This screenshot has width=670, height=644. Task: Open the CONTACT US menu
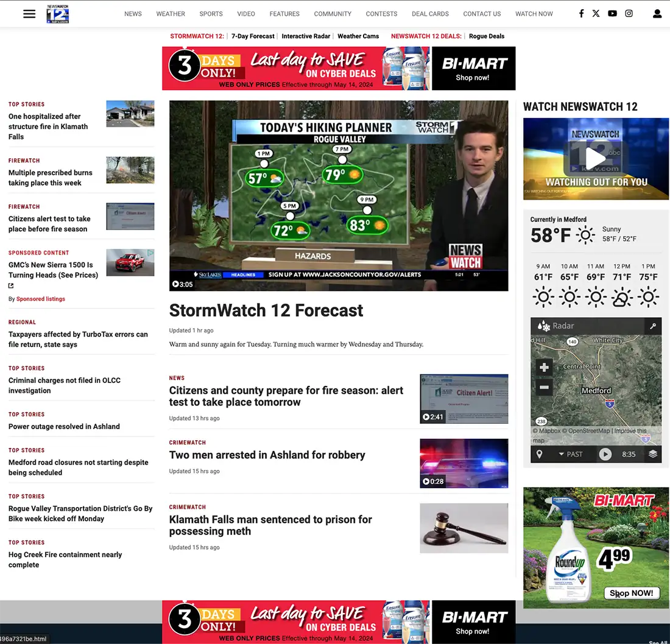click(x=482, y=13)
